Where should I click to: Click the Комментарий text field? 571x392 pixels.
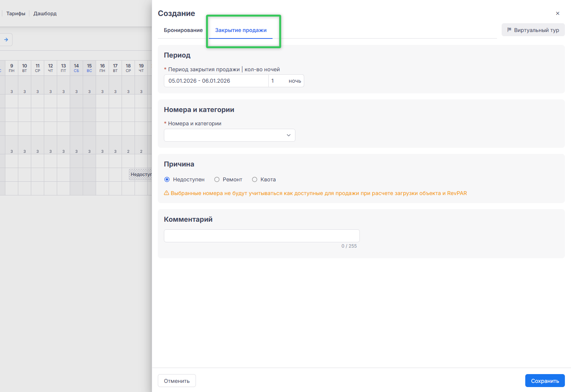click(x=261, y=236)
